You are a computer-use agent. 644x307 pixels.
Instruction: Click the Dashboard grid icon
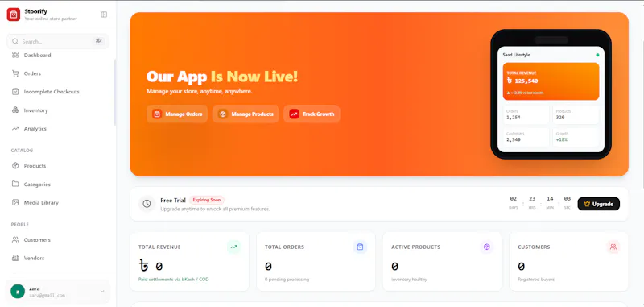(x=15, y=55)
